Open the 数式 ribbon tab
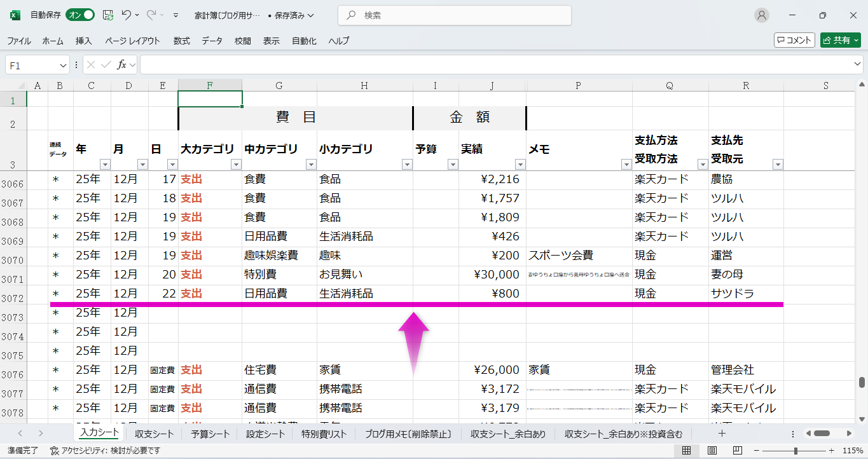868x459 pixels. tap(181, 41)
